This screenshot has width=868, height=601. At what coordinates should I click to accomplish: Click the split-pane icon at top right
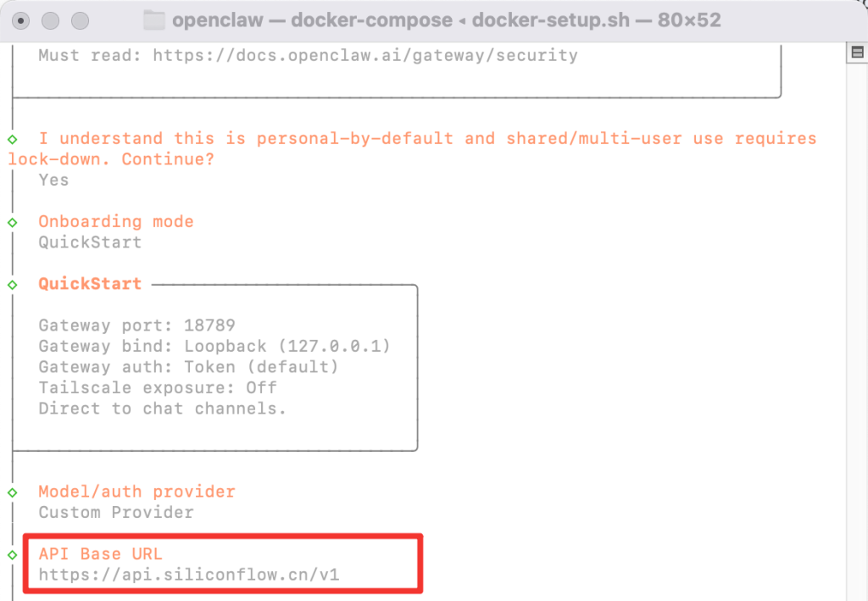click(x=856, y=51)
